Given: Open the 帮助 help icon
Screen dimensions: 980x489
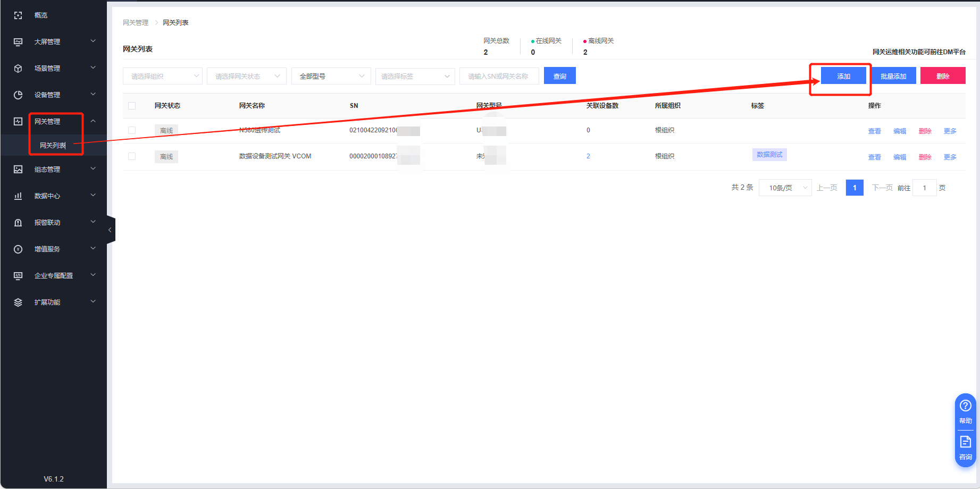Looking at the screenshot, I should point(965,407).
